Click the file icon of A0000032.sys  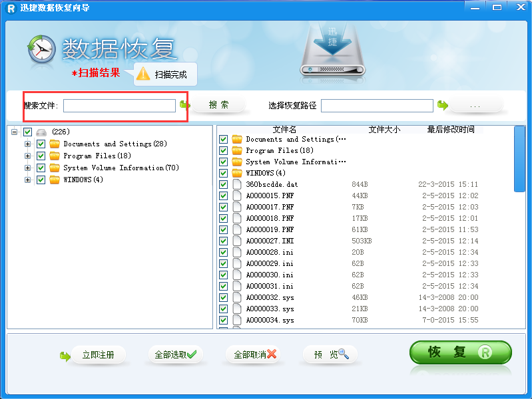[x=237, y=298]
